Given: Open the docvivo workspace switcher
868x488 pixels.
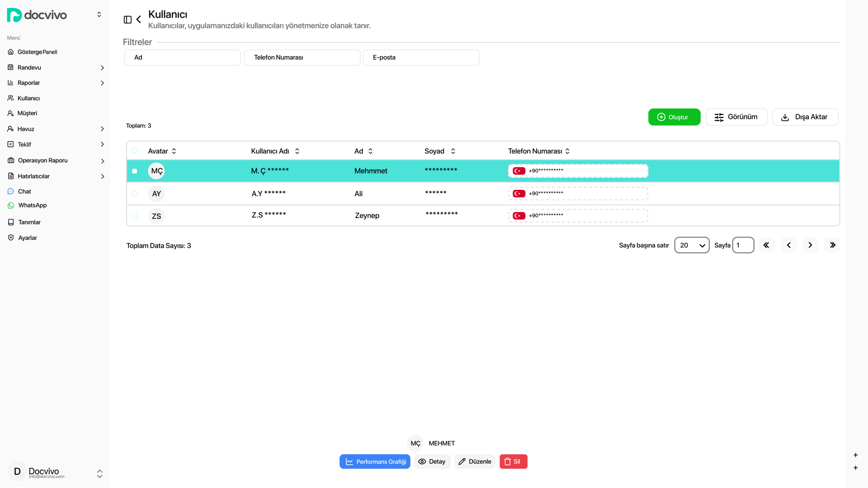Looking at the screenshot, I should click(99, 15).
